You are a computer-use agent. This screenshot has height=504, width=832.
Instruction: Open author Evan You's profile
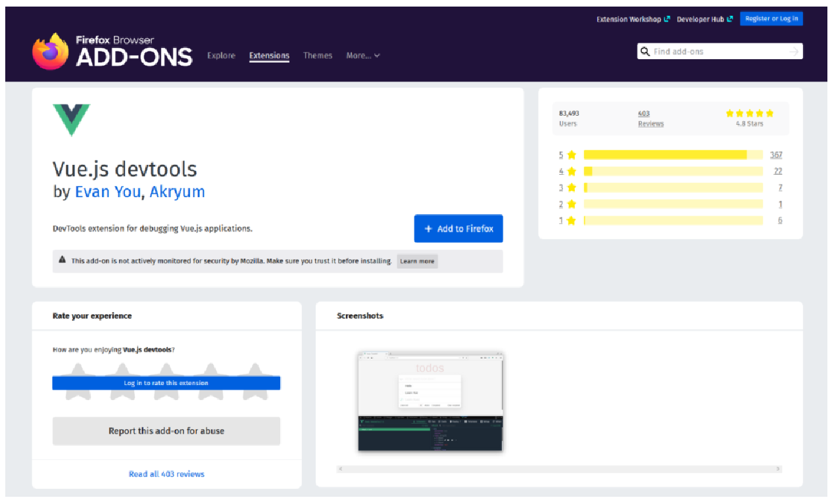108,192
